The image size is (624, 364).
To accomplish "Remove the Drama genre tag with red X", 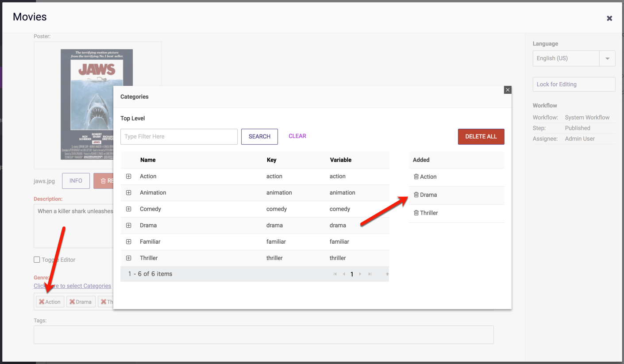I will tap(72, 302).
